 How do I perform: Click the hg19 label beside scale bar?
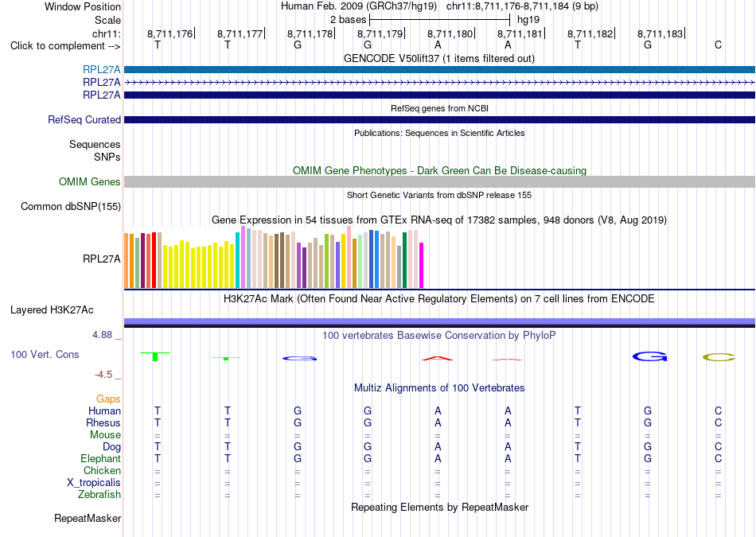528,20
